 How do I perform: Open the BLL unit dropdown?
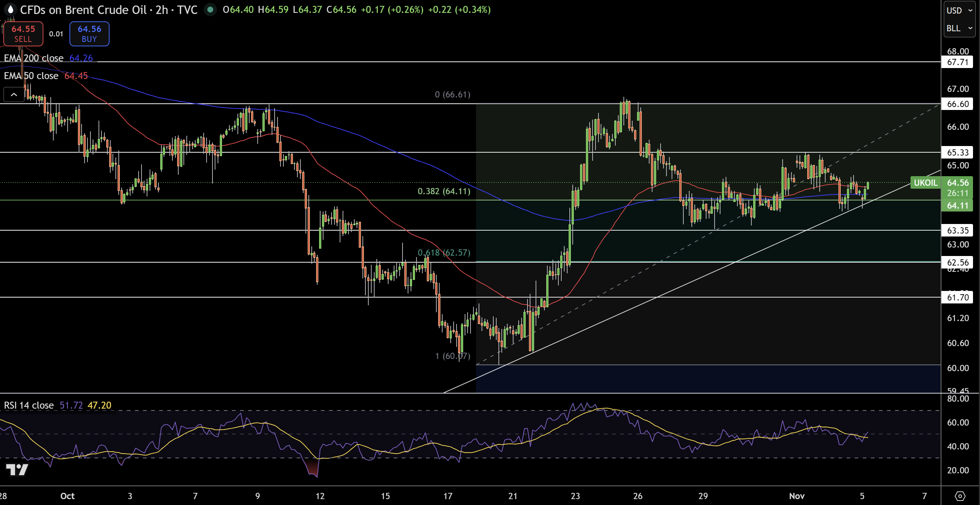click(958, 28)
